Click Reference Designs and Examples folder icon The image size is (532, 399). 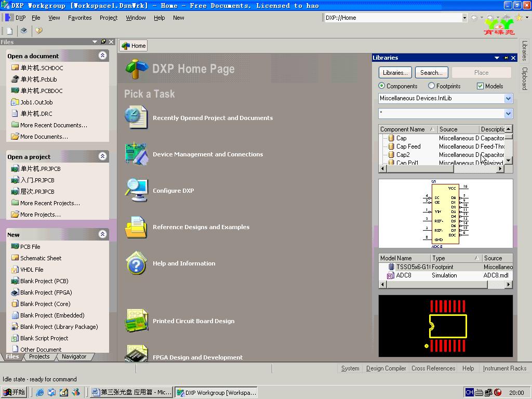click(x=136, y=227)
